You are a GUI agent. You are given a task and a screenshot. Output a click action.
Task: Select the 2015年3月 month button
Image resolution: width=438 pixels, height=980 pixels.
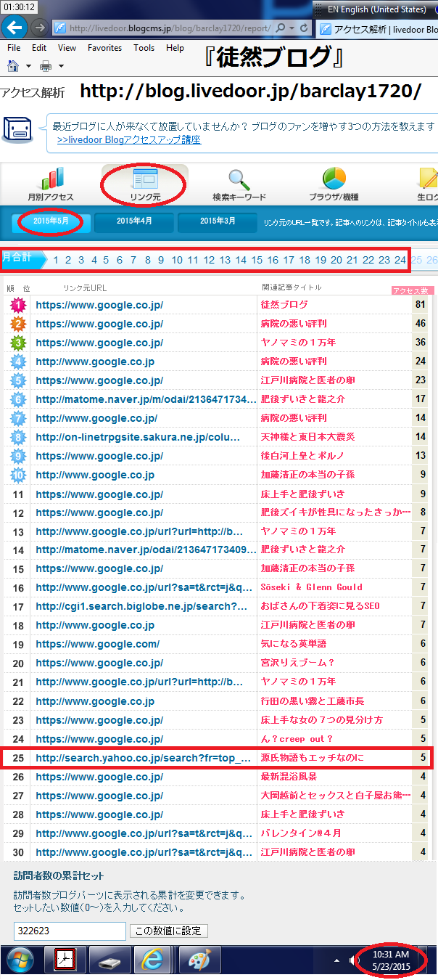pos(218,221)
